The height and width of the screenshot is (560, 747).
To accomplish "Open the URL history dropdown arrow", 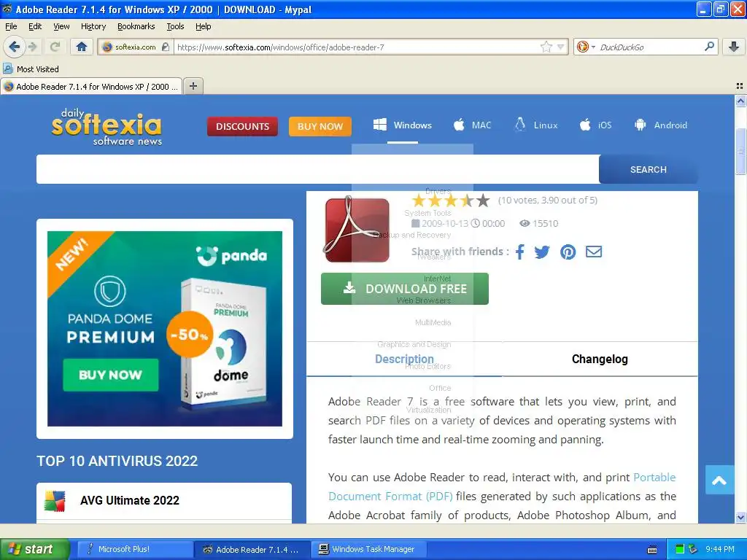I will coord(561,47).
